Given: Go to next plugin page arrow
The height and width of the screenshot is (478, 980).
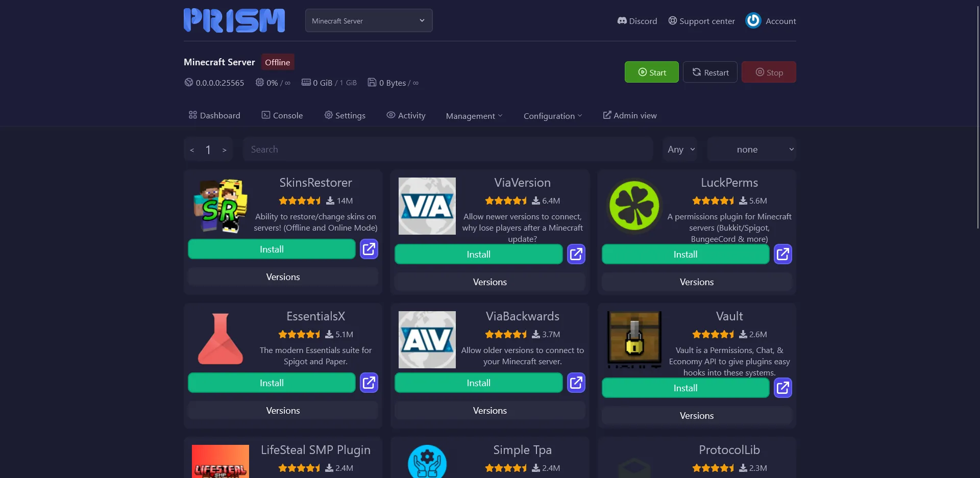Looking at the screenshot, I should (224, 150).
